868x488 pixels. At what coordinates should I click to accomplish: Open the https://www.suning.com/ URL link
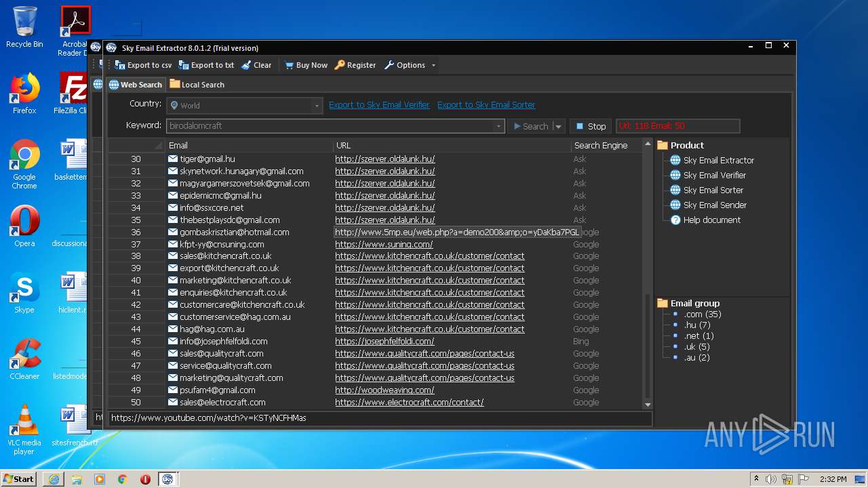pos(384,245)
